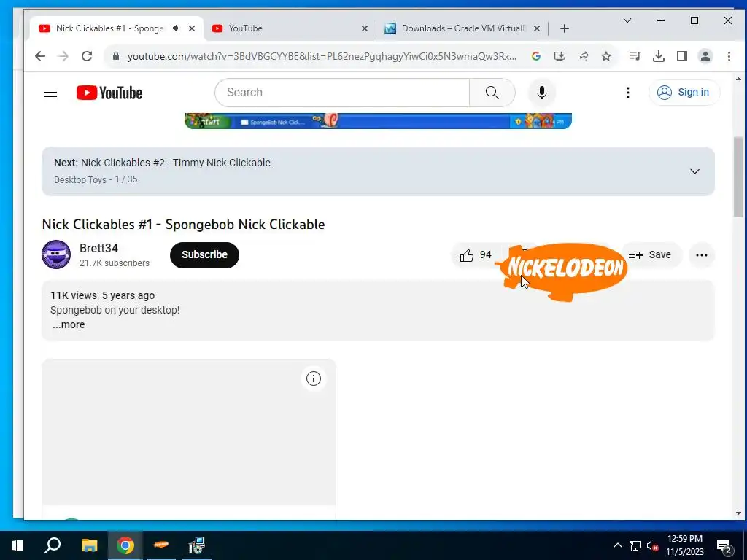Open Windows taskbar search

[53, 545]
